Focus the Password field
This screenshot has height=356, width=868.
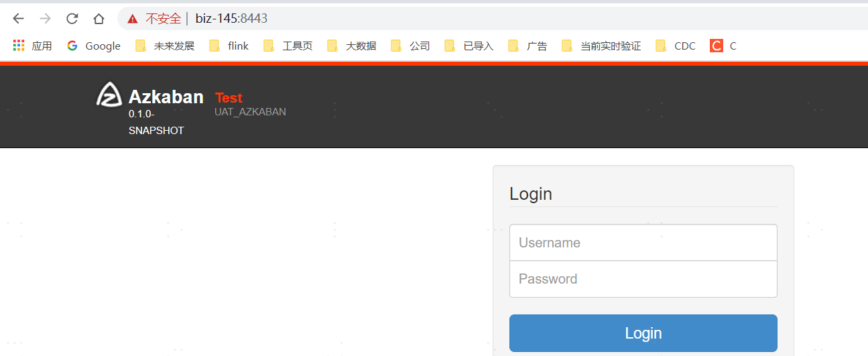pyautogui.click(x=643, y=279)
